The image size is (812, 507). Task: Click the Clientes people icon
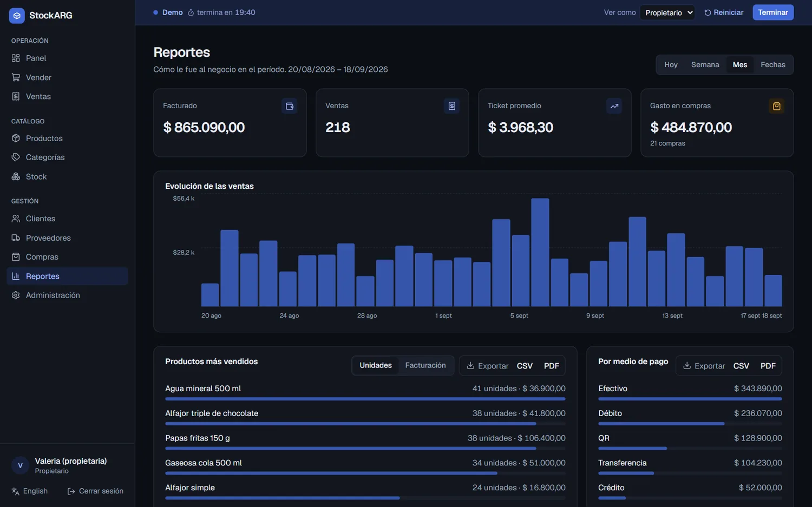click(x=16, y=219)
